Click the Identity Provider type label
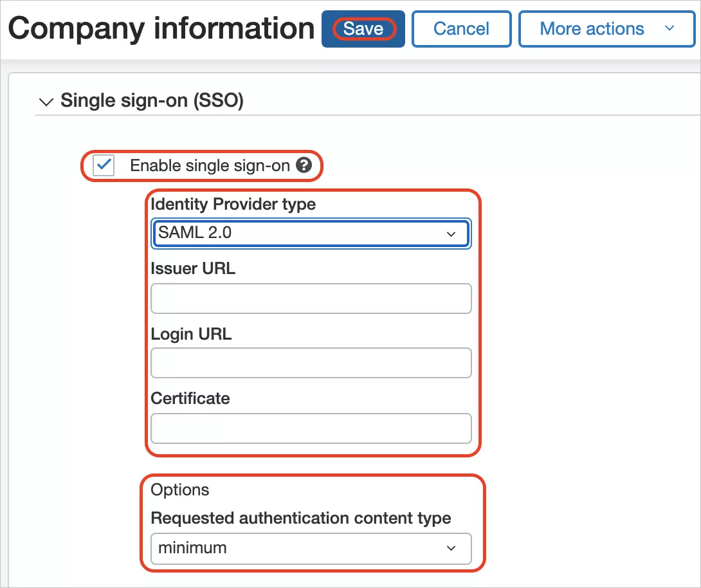701x588 pixels. (233, 205)
